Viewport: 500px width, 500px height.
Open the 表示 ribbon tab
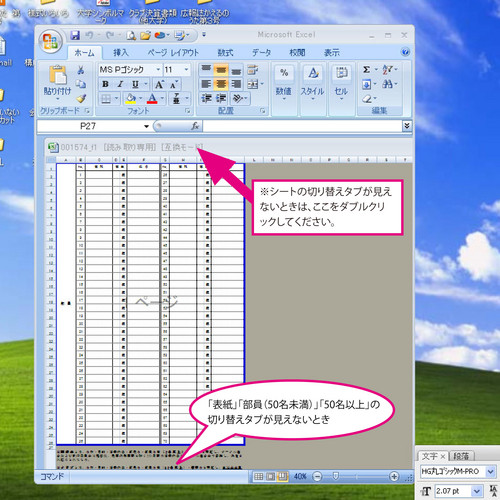point(332,53)
